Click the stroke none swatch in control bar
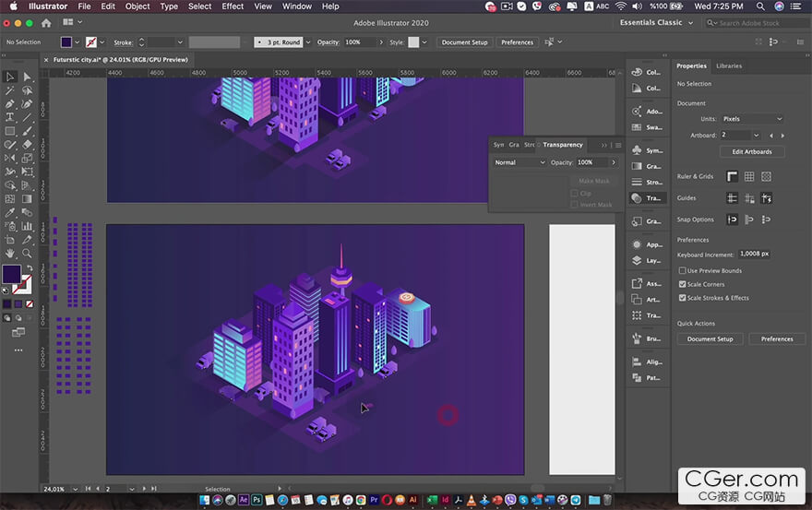The width and height of the screenshot is (812, 510). pos(91,42)
